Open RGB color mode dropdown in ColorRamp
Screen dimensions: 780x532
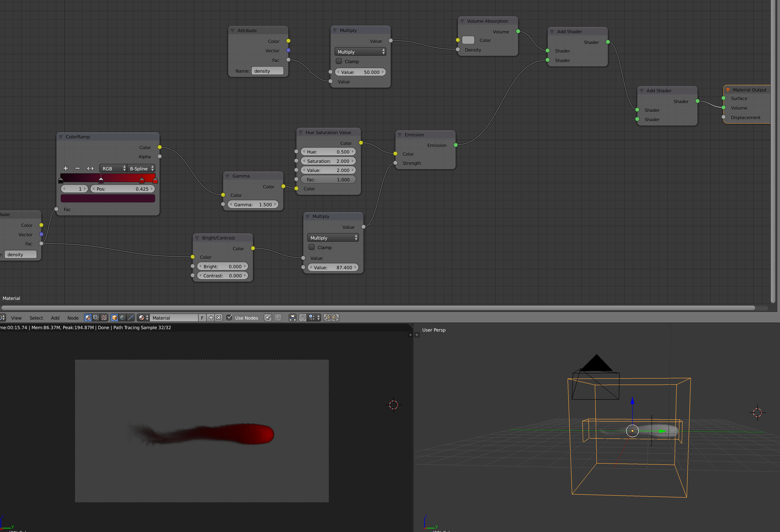click(x=113, y=168)
